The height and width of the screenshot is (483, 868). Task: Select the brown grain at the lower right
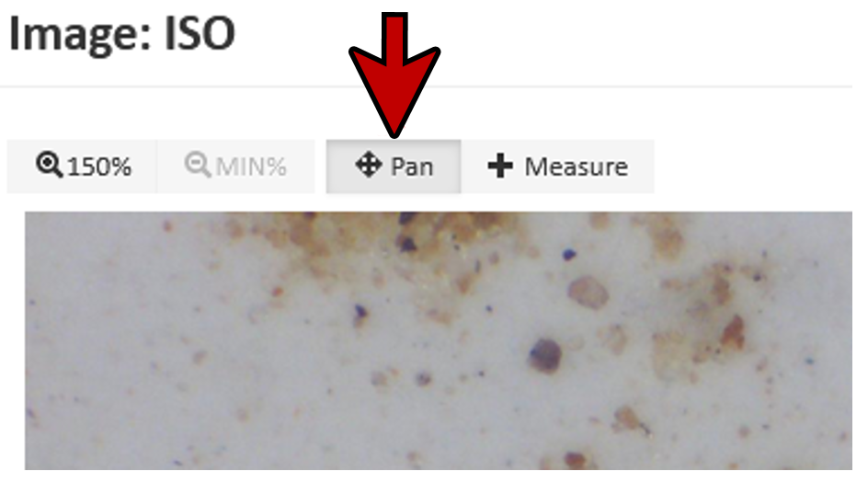(630, 420)
